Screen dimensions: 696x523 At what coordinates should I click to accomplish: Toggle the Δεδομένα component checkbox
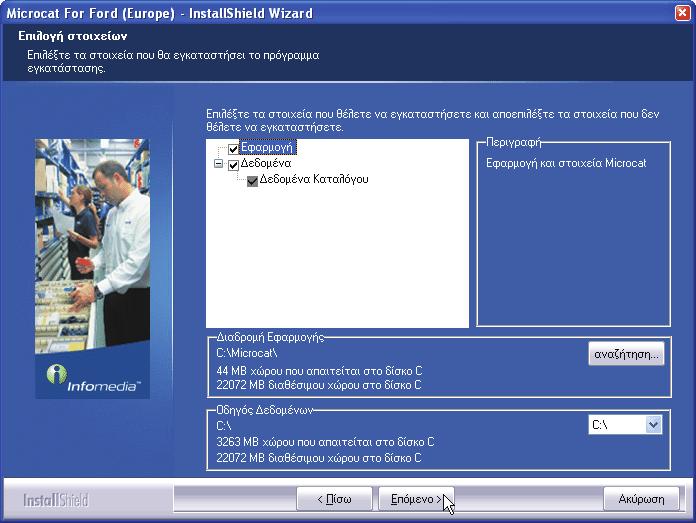[233, 165]
